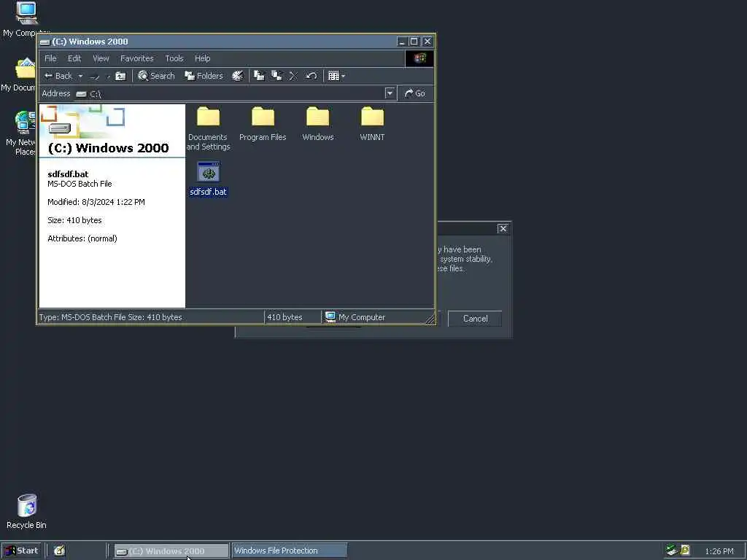The height and width of the screenshot is (560, 747).
Task: Click the Back toolbar button
Action: (x=58, y=76)
